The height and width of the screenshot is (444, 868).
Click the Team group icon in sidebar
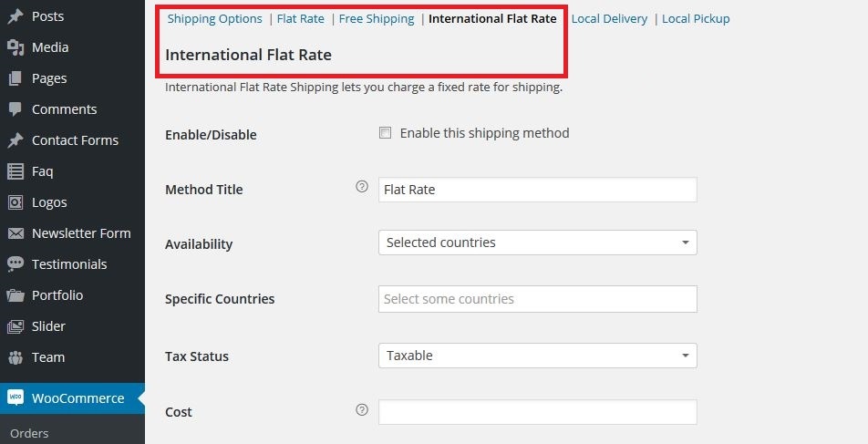[15, 357]
